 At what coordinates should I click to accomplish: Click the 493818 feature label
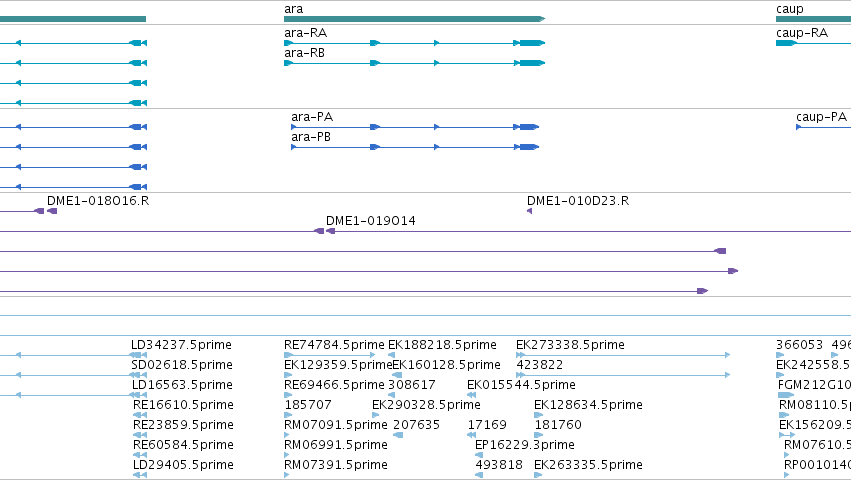(499, 465)
